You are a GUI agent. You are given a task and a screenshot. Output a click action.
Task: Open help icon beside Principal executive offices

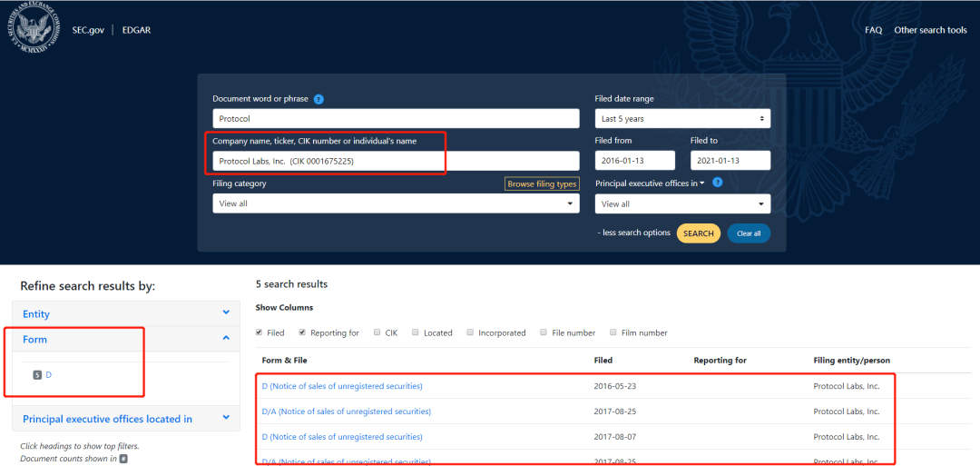(718, 183)
